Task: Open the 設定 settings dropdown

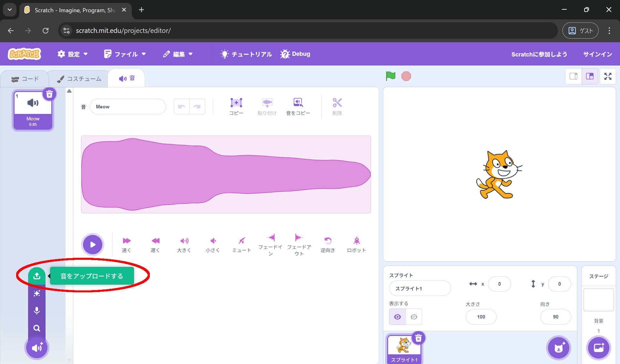Action: (x=73, y=54)
